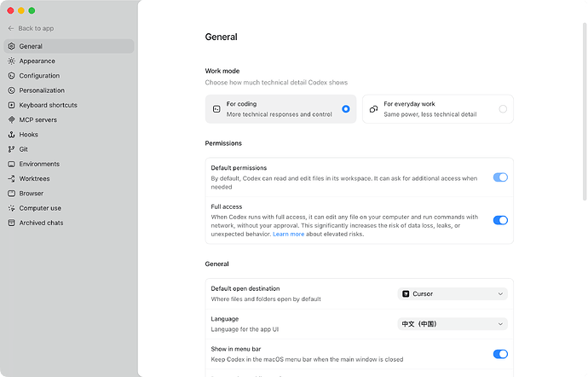
Task: Click the Browser icon in sidebar
Action: (12, 194)
